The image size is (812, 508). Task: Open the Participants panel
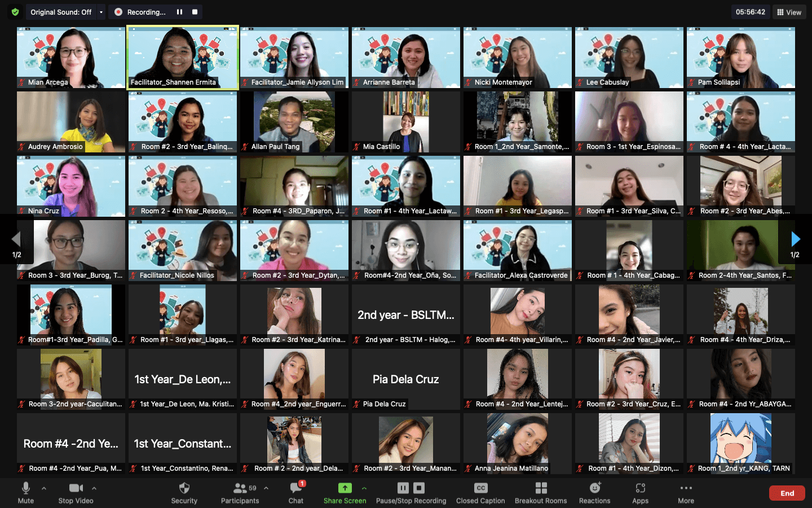[x=240, y=493]
